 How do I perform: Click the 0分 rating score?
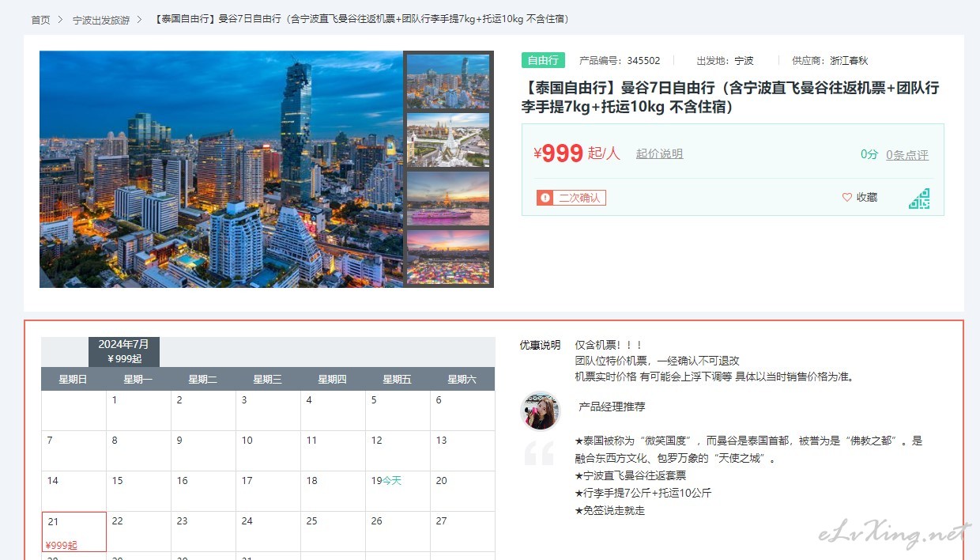click(869, 155)
